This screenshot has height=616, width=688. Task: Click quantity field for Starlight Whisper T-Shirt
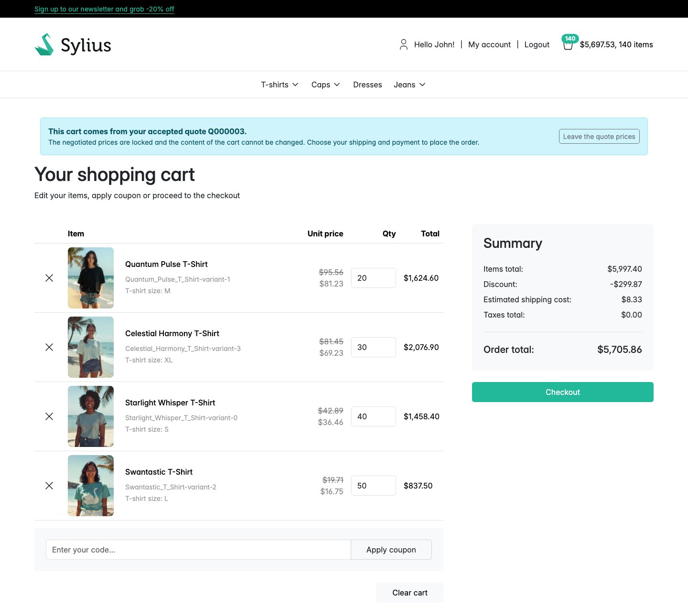click(x=374, y=416)
